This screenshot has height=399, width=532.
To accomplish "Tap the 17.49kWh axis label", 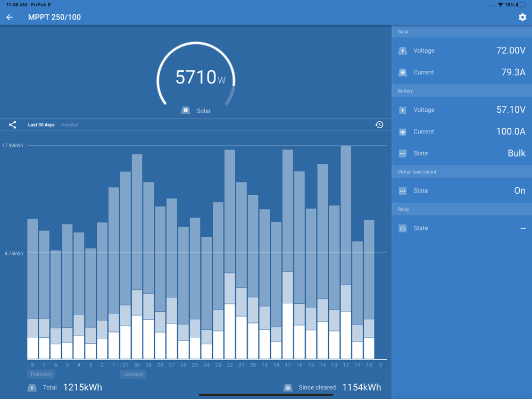I will 13,145.
